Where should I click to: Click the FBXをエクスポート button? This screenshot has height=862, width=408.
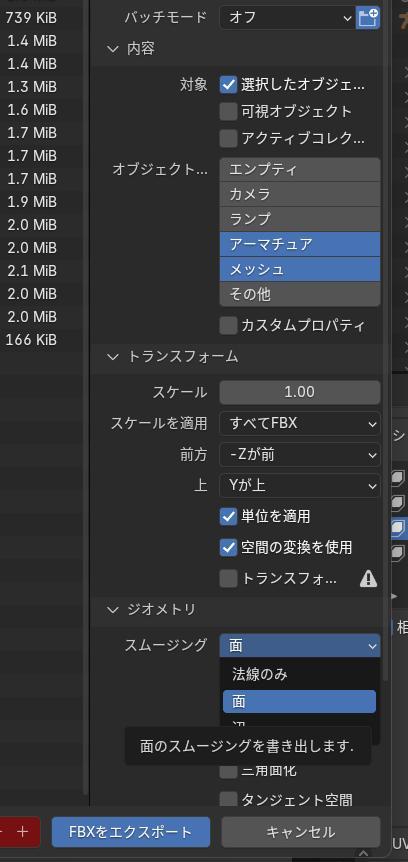pyautogui.click(x=131, y=832)
